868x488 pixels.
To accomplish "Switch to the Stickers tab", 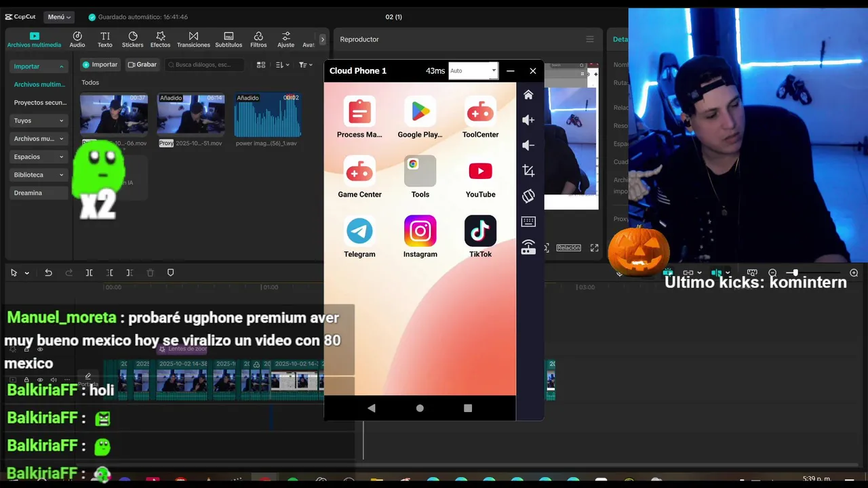I will (x=133, y=39).
